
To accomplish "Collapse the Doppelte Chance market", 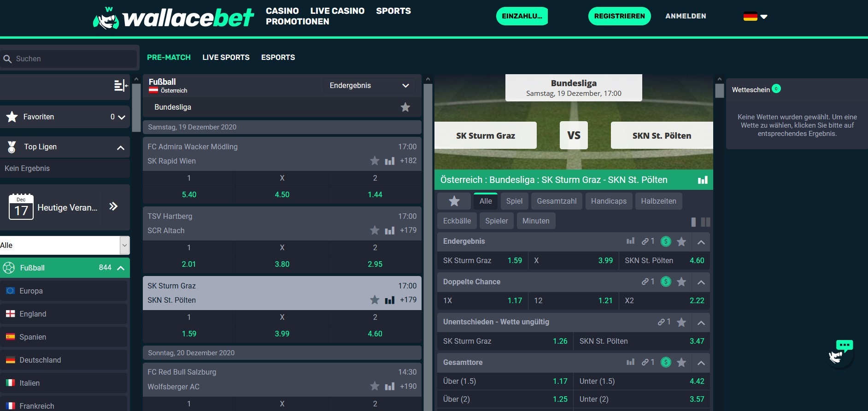I will (701, 282).
